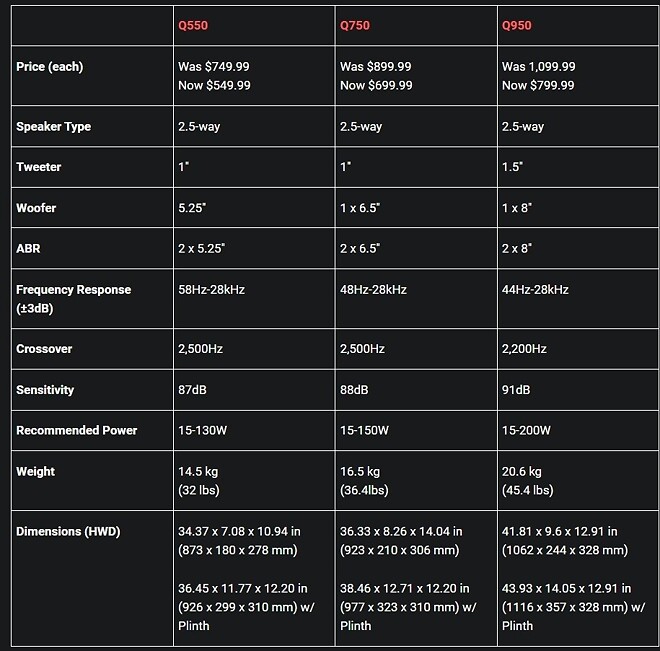
Task: Click the 20.6 kg weight value
Action: tap(522, 471)
